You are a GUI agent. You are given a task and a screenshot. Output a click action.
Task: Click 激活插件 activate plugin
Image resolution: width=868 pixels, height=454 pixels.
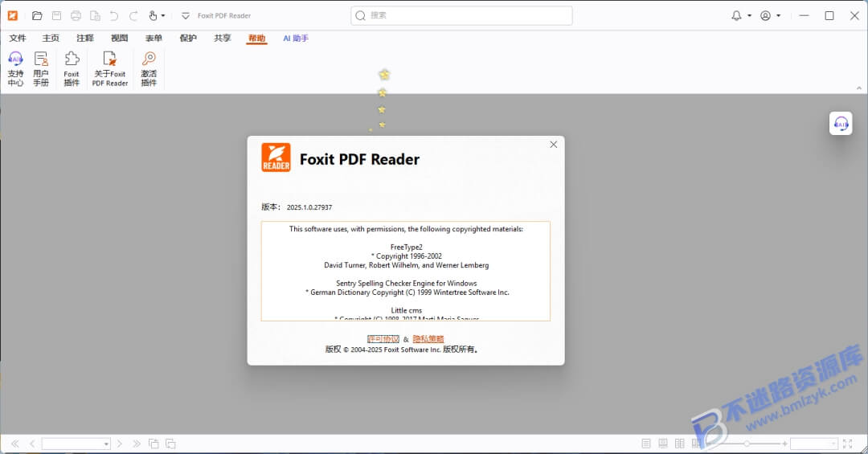point(149,69)
